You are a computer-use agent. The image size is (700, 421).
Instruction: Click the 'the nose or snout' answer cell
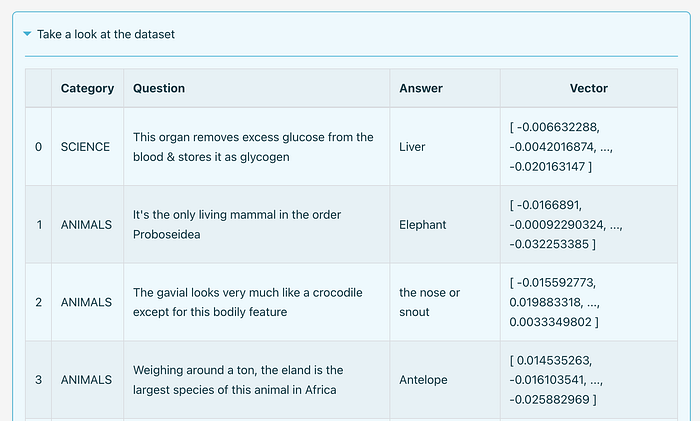pyautogui.click(x=429, y=302)
